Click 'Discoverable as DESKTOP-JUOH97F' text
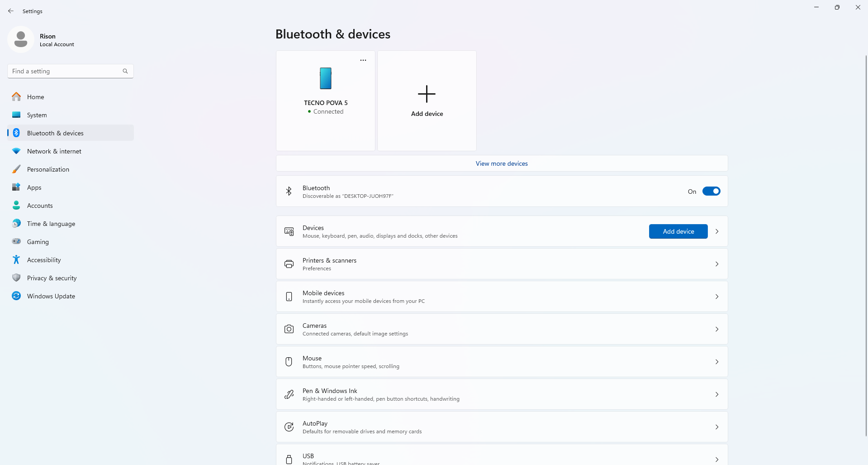 (348, 196)
